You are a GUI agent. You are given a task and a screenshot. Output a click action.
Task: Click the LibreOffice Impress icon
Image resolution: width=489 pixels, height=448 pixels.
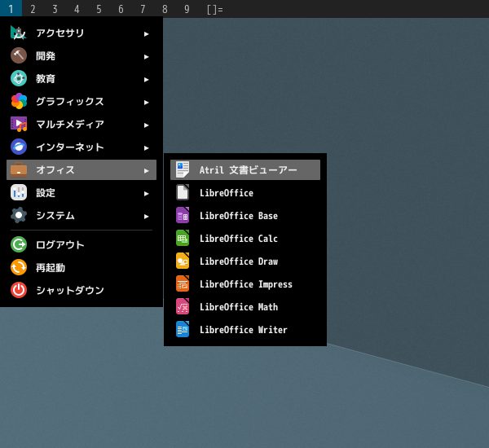(183, 283)
